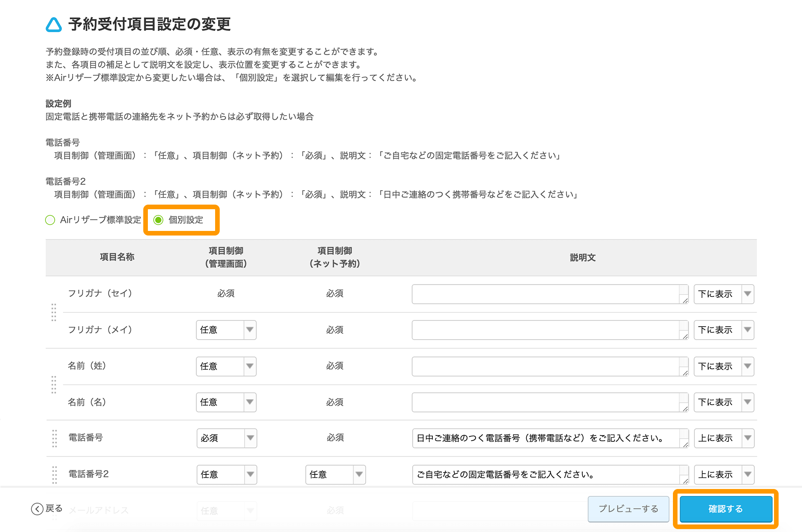Click resize grip of フリガナ（セイ）description box

[685, 300]
